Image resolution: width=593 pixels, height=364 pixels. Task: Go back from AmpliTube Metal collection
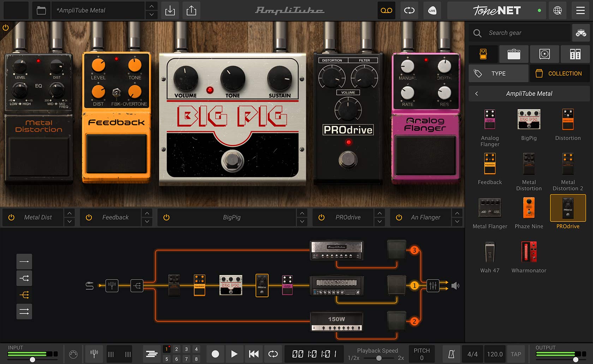477,93
